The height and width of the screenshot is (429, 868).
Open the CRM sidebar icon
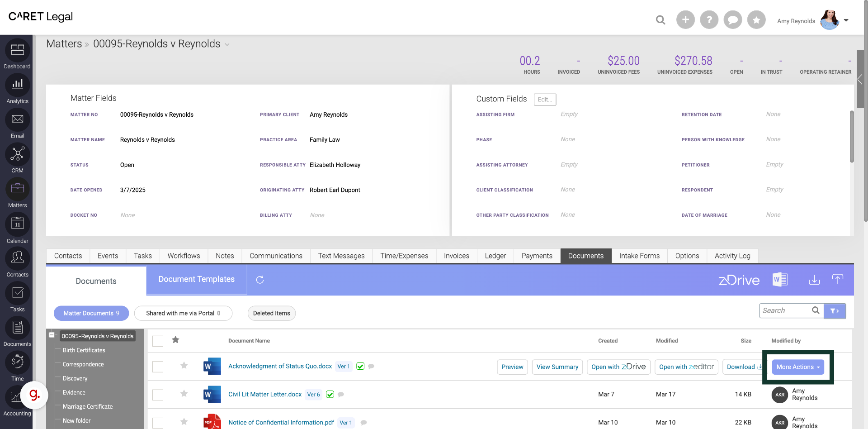click(17, 154)
